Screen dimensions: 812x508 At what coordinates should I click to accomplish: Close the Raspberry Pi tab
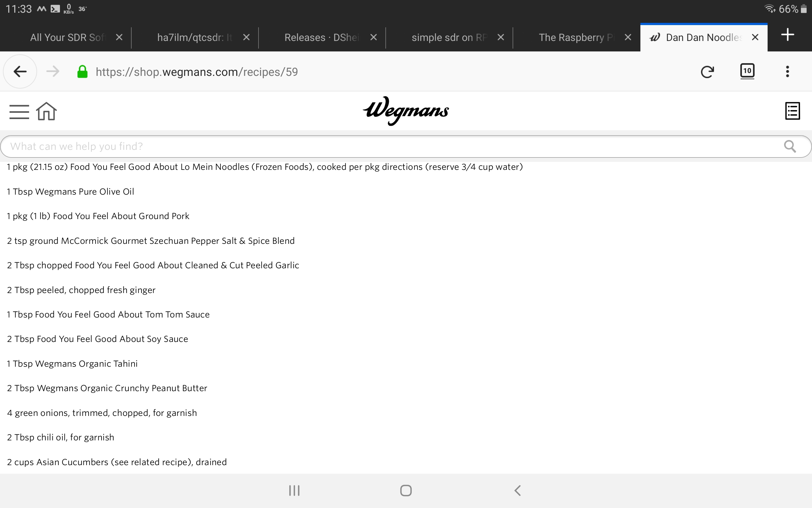pyautogui.click(x=627, y=37)
